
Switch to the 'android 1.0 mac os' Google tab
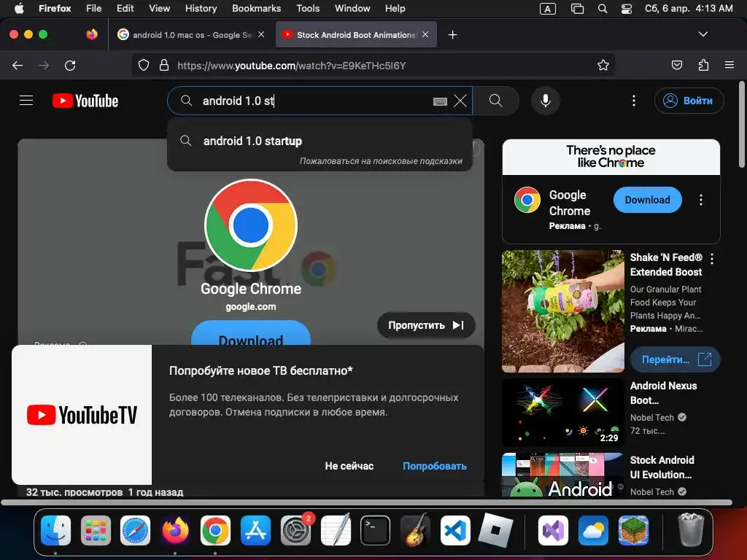point(192,35)
